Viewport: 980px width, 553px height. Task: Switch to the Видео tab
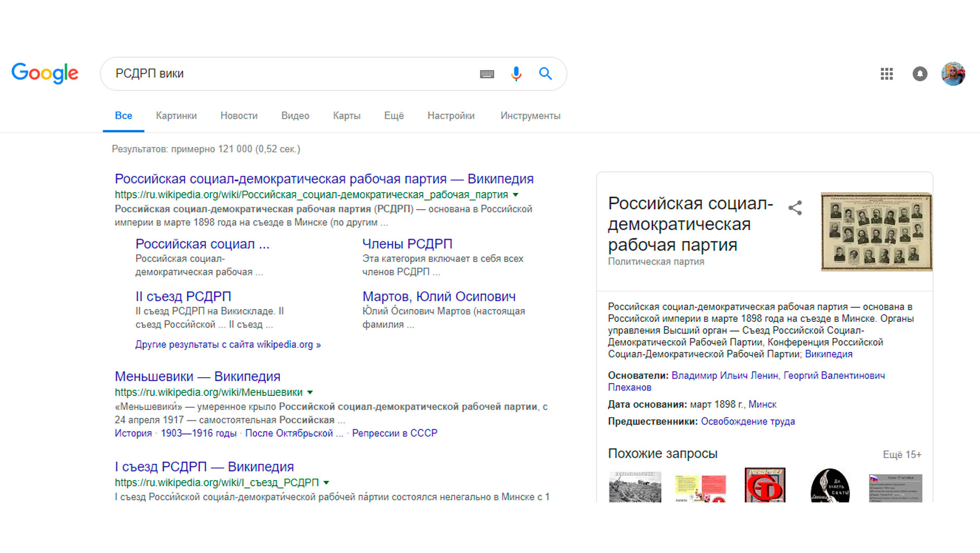pyautogui.click(x=295, y=116)
